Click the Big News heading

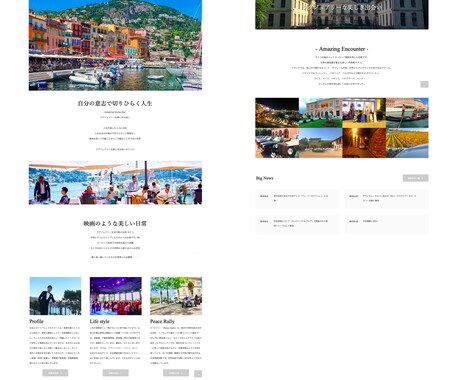[x=265, y=178]
